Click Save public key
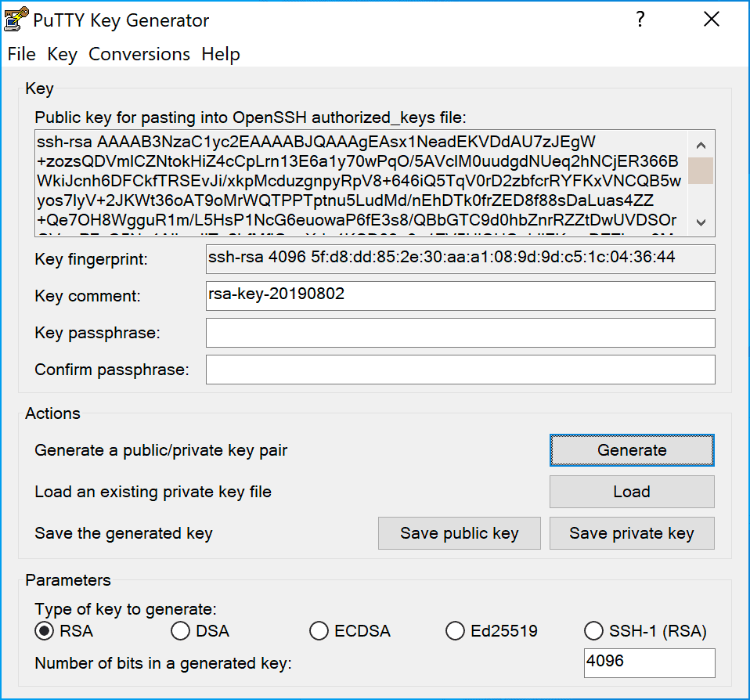Viewport: 750px width, 700px height. point(459,532)
